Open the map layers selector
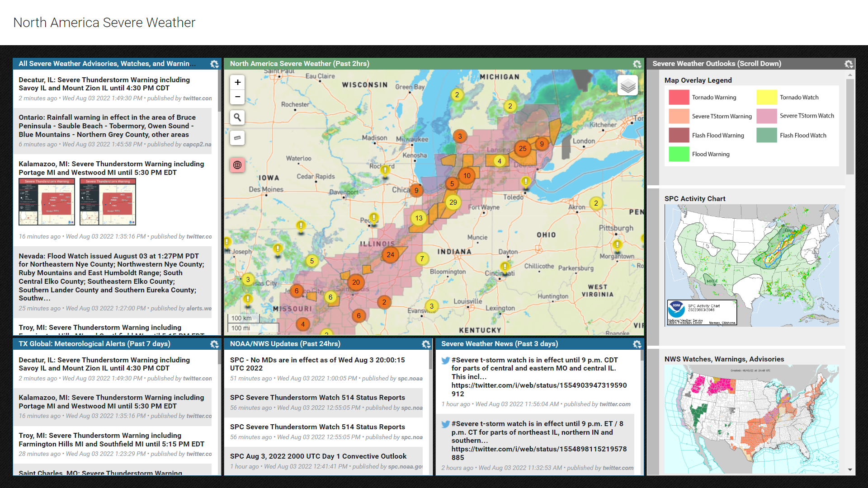868x488 pixels. tap(627, 85)
